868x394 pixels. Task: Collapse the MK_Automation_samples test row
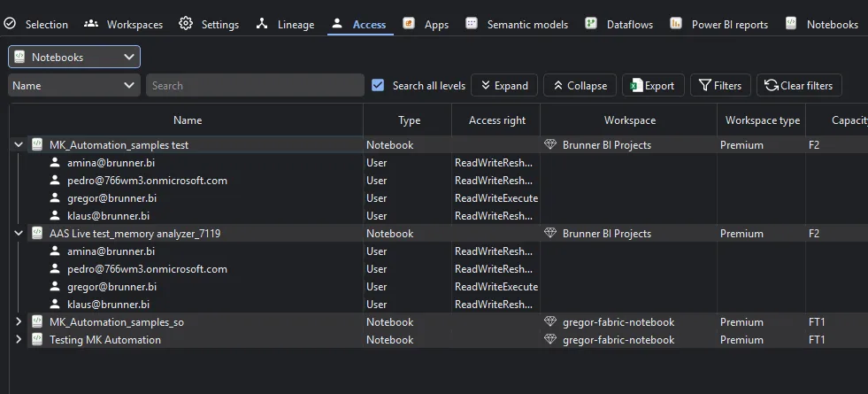[19, 144]
